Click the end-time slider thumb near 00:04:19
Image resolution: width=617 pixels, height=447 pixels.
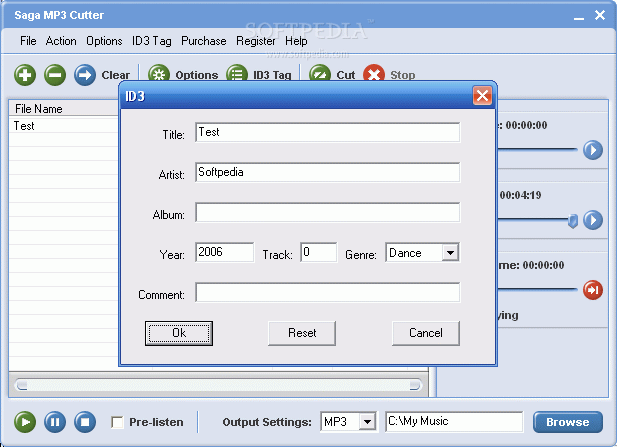coord(573,221)
